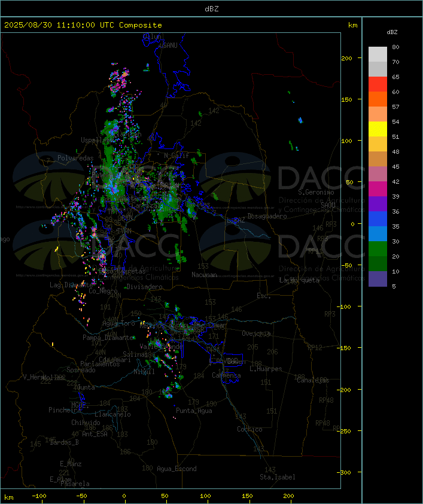Click the Cochico place label

click(x=249, y=429)
